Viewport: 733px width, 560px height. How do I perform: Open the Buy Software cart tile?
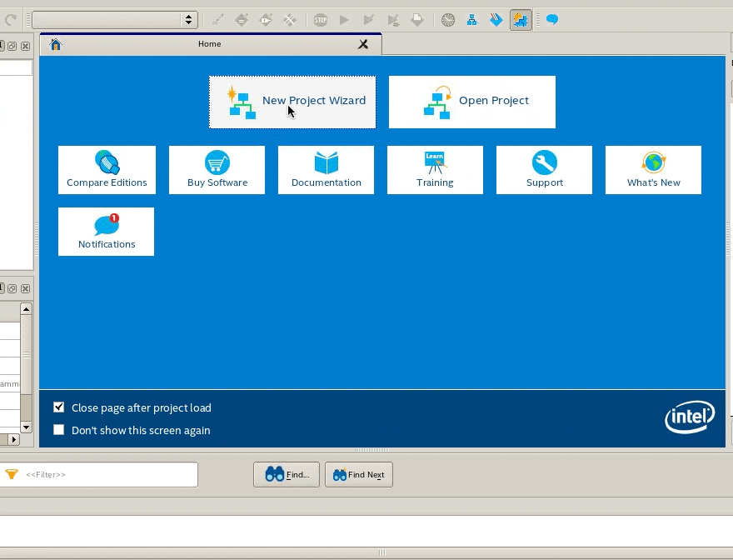pos(217,170)
